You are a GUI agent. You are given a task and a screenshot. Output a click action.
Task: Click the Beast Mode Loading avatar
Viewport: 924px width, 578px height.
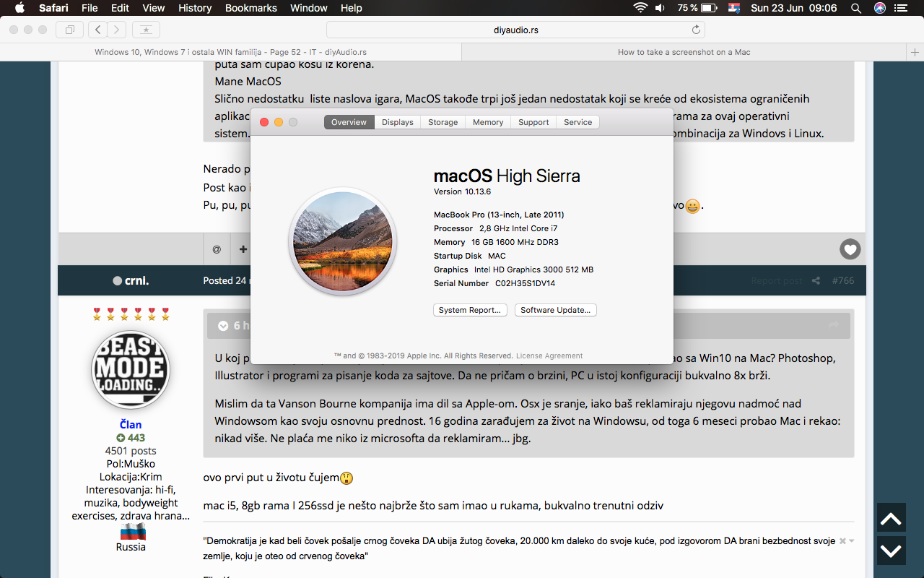[131, 371]
